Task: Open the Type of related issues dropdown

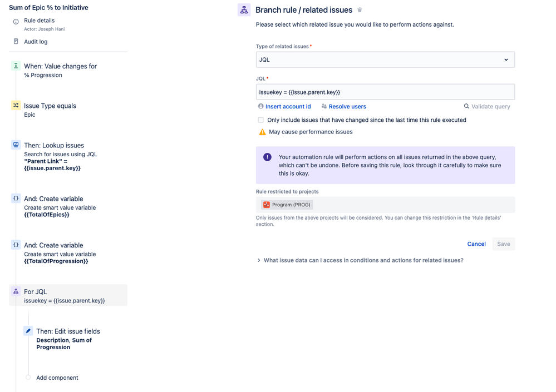Action: tap(386, 59)
